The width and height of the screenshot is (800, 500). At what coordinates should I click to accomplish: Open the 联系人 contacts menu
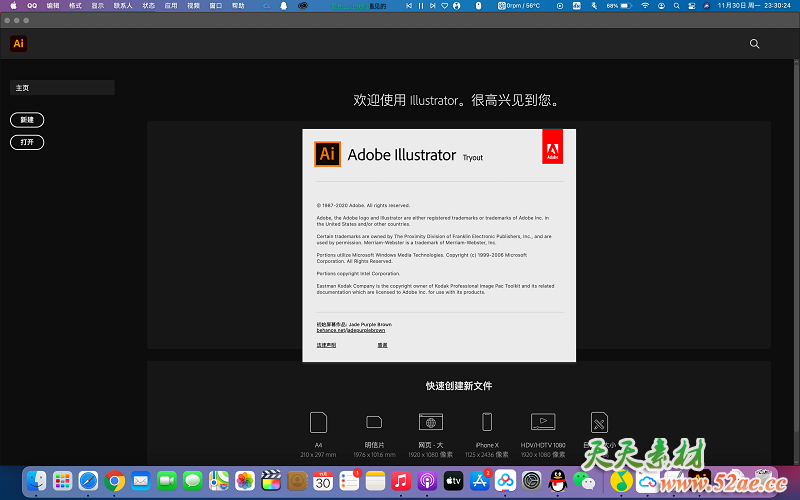tap(123, 6)
